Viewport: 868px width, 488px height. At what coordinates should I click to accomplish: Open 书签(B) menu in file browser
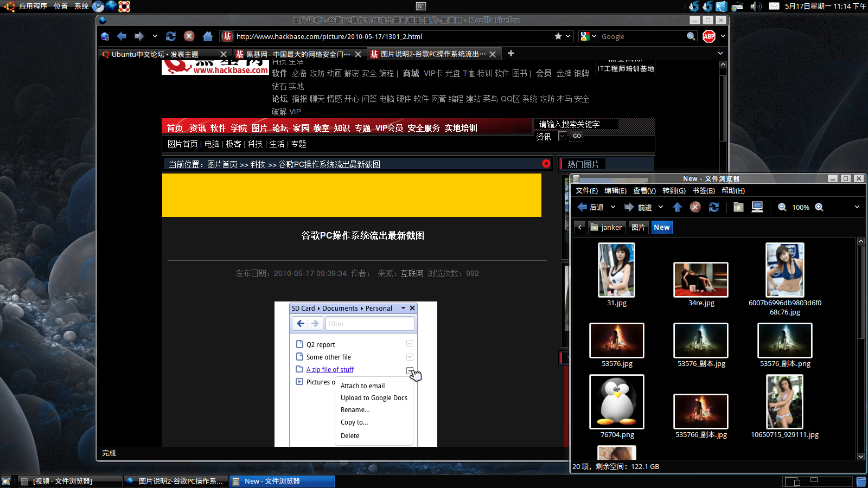tap(704, 191)
